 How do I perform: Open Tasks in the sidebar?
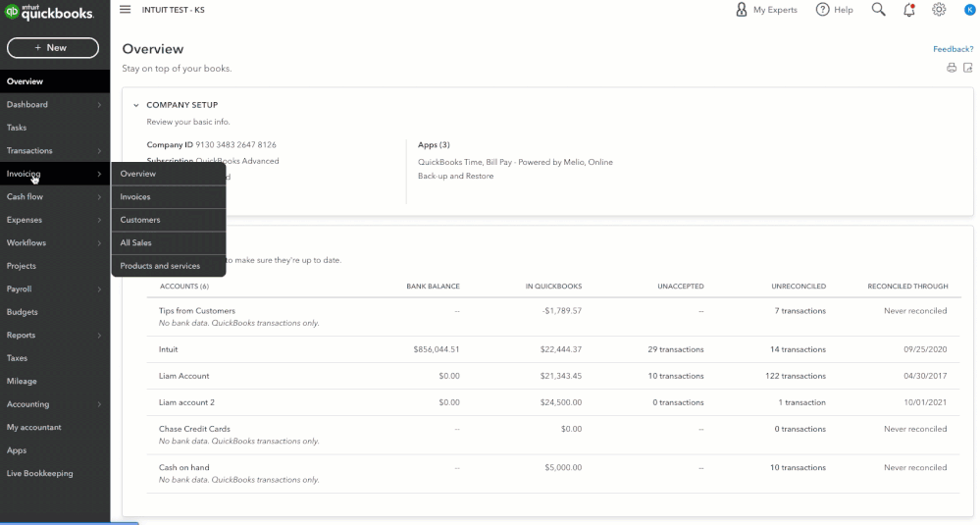pyautogui.click(x=55, y=128)
